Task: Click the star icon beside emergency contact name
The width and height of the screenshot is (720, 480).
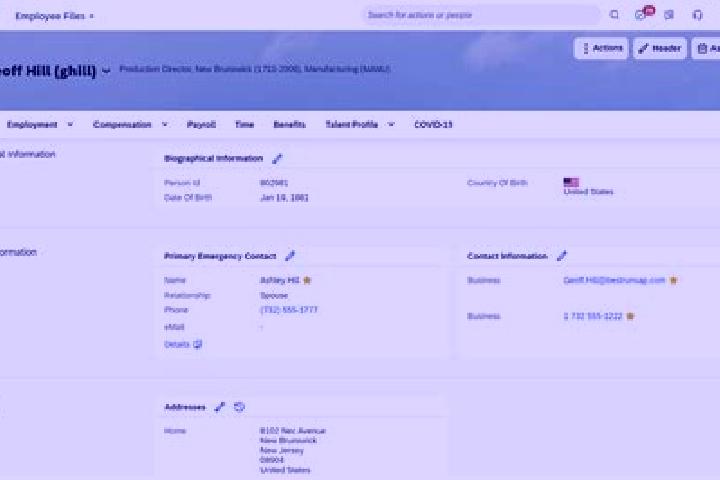Action: point(307,280)
